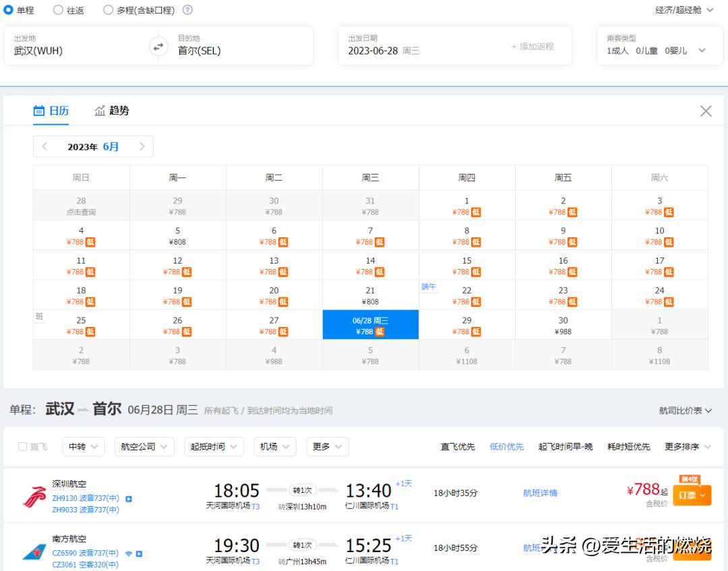Select the 往返 round-trip radio button

[58, 9]
